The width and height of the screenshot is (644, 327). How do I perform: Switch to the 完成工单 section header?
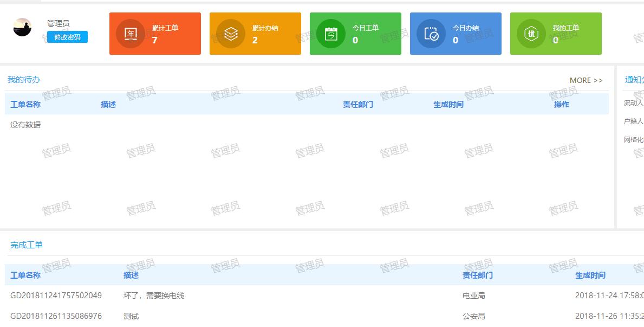pyautogui.click(x=26, y=245)
